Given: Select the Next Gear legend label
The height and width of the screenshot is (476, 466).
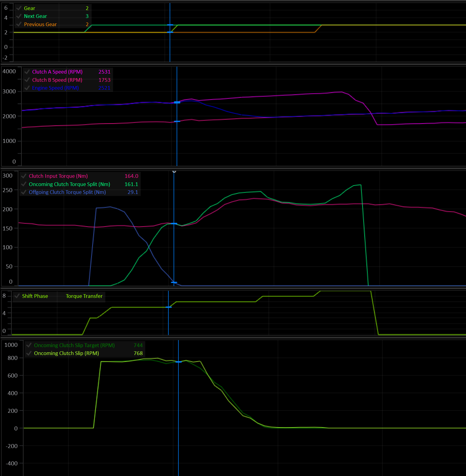Looking at the screenshot, I should 36,16.
